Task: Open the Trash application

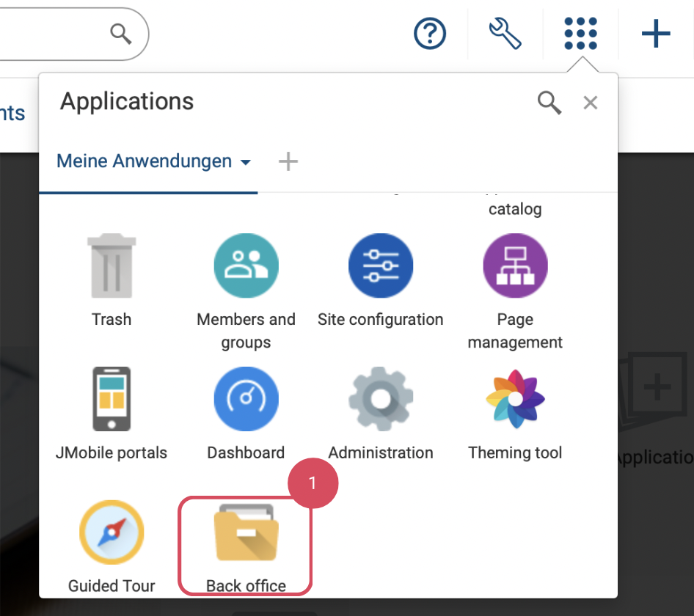Action: click(112, 267)
